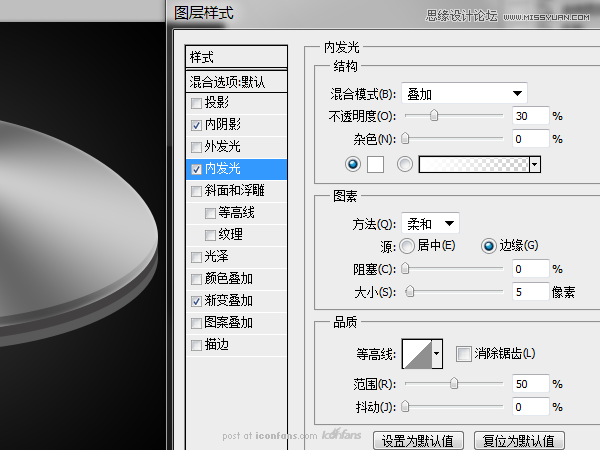Choose 居中 center as glow source
The height and width of the screenshot is (450, 600).
407,246
